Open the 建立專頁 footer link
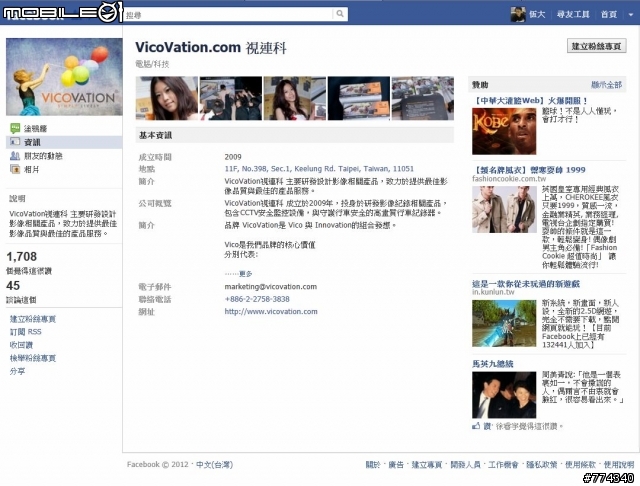Image resolution: width=640 pixels, height=486 pixels. coord(427,464)
